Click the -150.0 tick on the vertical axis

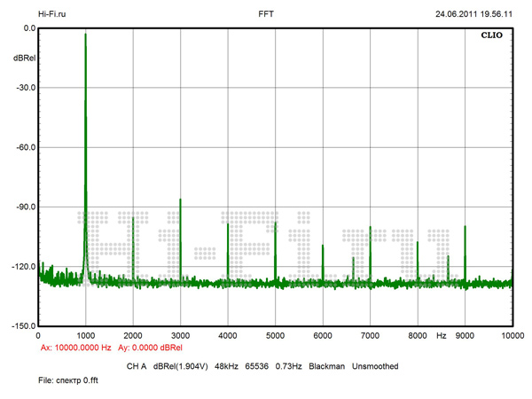[21, 325]
